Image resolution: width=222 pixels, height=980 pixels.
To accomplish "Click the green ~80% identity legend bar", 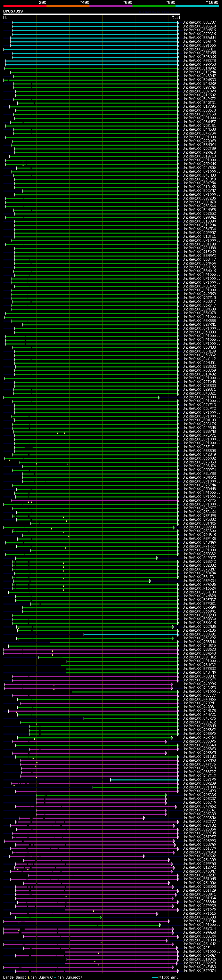I will click(x=154, y=6).
